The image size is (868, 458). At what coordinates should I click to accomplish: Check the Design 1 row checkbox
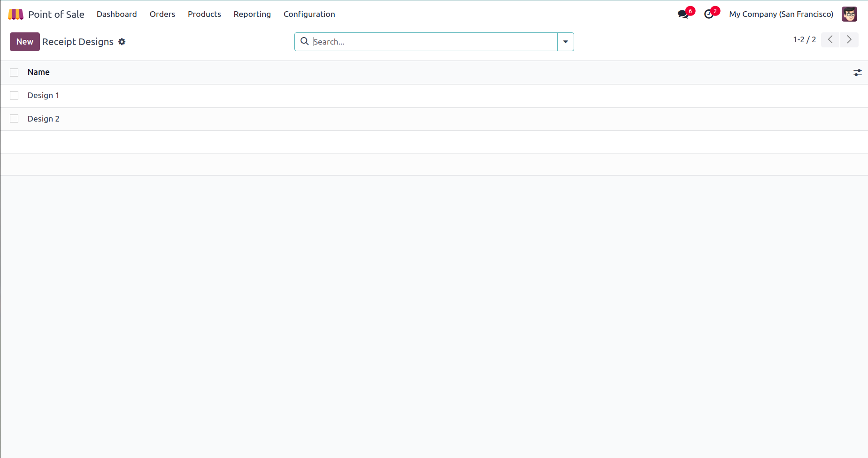point(14,95)
